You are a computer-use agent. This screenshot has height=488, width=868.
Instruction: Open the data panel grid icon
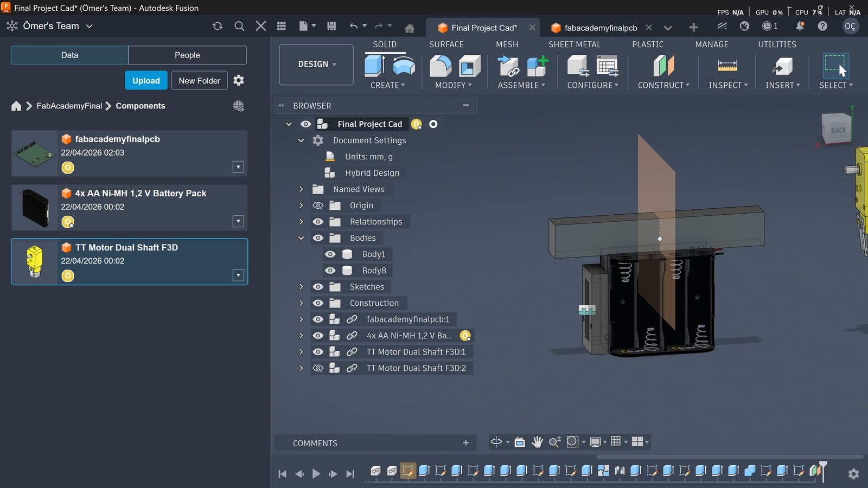282,26
